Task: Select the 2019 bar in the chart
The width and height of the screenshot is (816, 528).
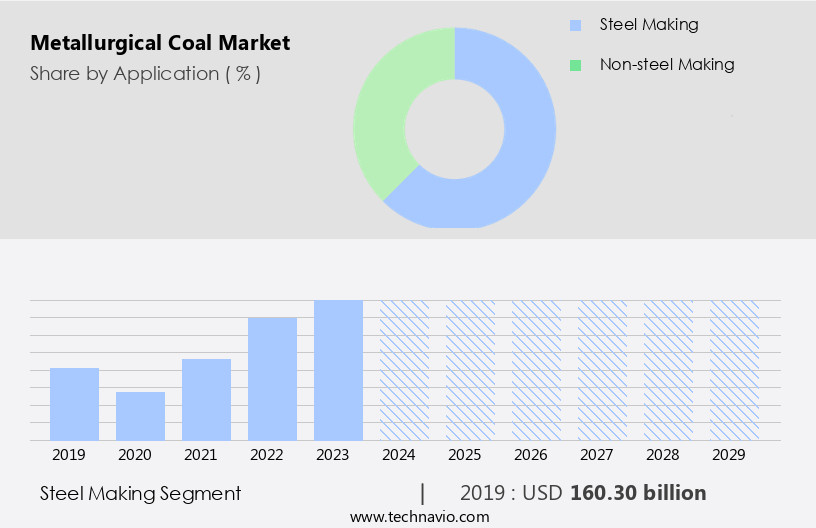Action: tap(74, 404)
